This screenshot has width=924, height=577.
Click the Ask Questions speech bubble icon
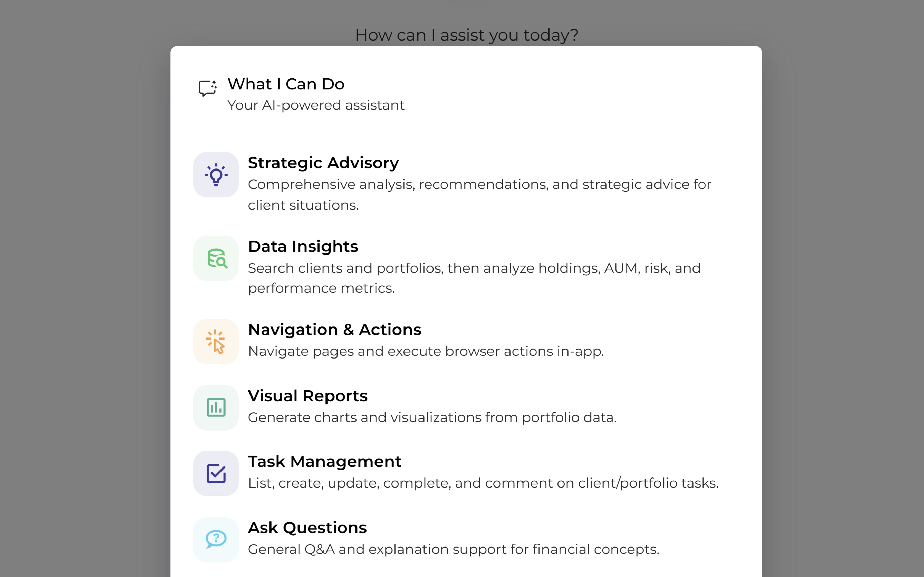(216, 539)
